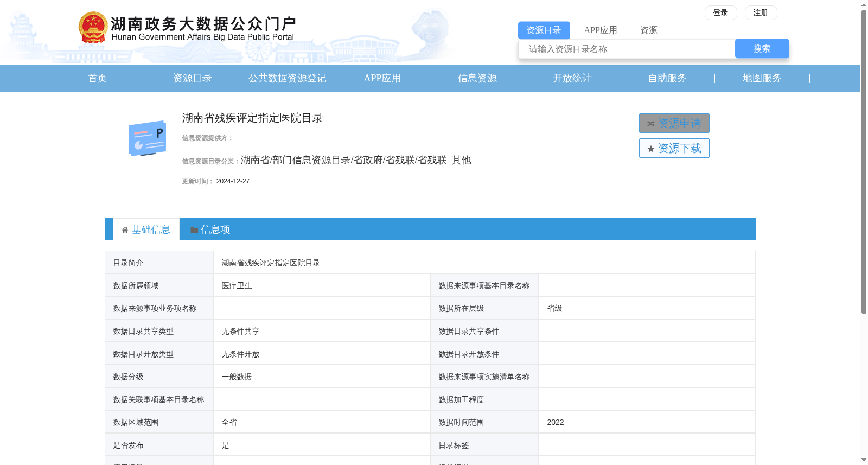868x465 pixels.
Task: Click the star icon on 资源下载 button
Action: pyautogui.click(x=651, y=149)
